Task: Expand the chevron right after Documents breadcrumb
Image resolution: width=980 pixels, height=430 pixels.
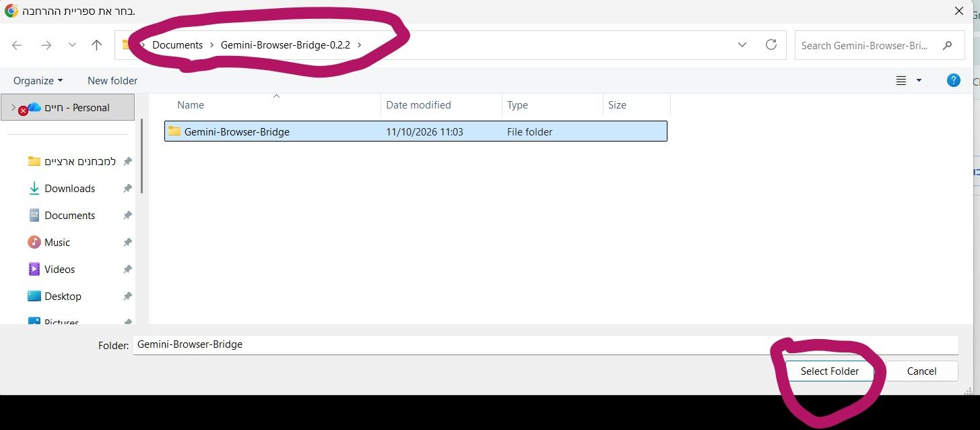Action: click(x=212, y=45)
